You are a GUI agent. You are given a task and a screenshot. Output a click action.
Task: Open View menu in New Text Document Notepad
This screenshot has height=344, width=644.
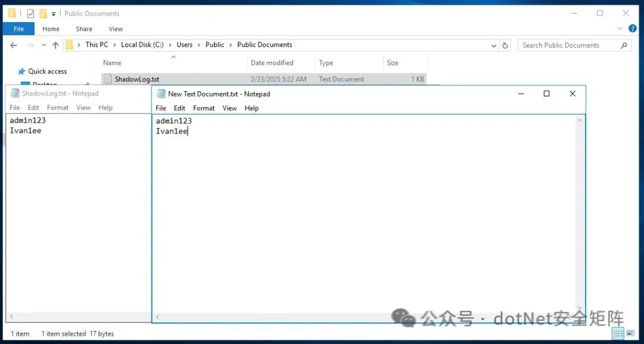(x=230, y=109)
